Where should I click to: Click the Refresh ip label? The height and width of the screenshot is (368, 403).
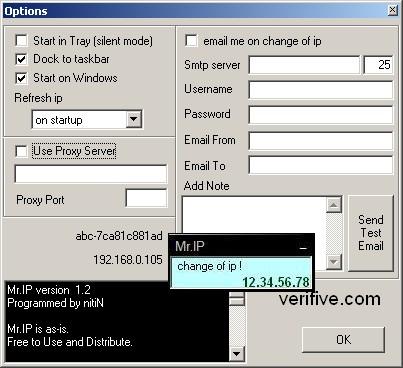pos(38,98)
